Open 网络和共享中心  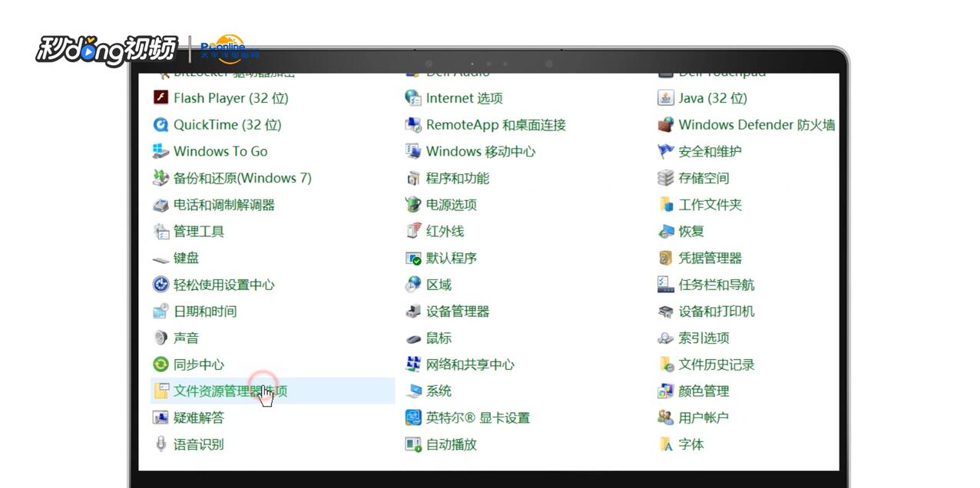[470, 364]
